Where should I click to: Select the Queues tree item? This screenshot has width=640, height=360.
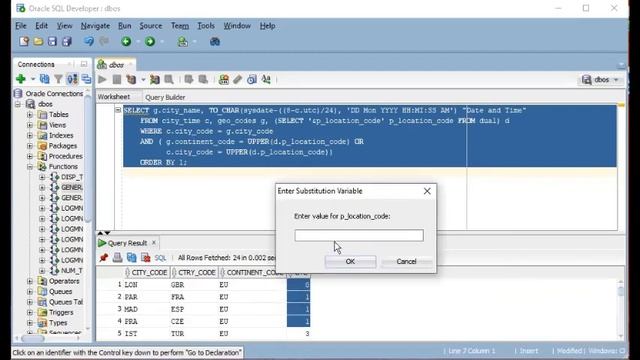pyautogui.click(x=60, y=291)
